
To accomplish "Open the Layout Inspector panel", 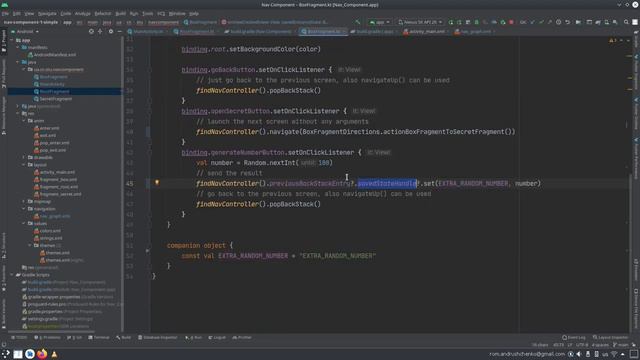I will coord(611,338).
